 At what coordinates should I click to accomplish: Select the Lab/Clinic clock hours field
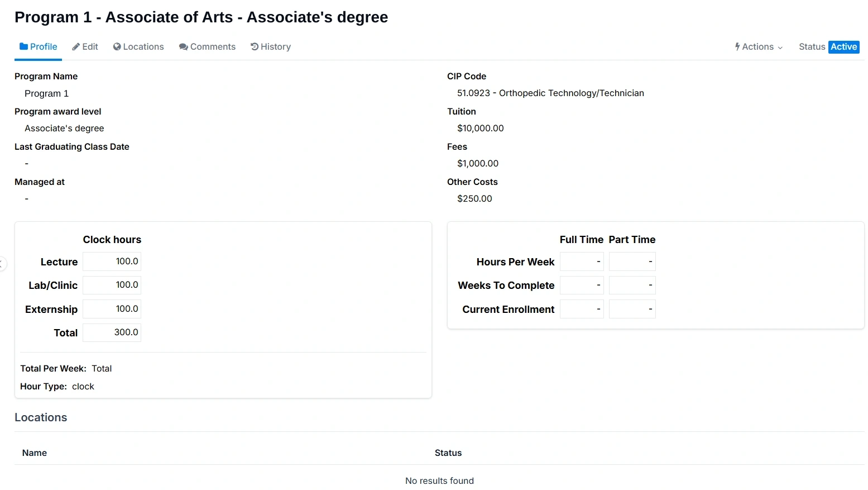click(x=112, y=285)
